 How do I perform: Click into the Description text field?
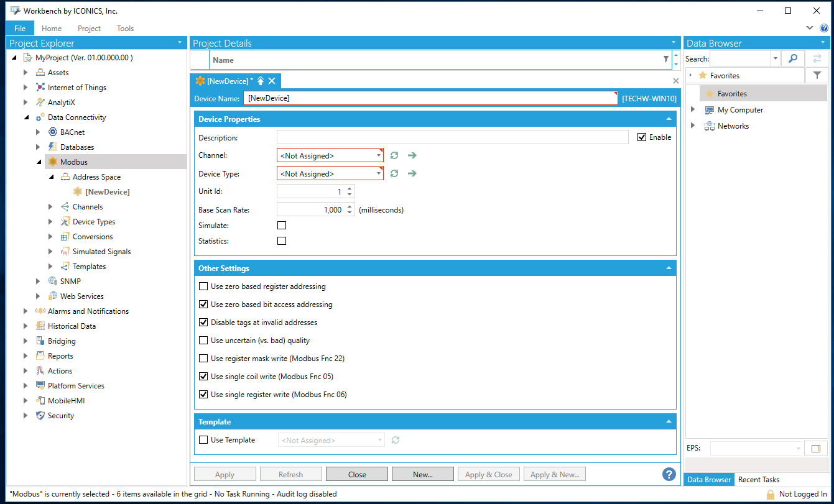coord(452,137)
